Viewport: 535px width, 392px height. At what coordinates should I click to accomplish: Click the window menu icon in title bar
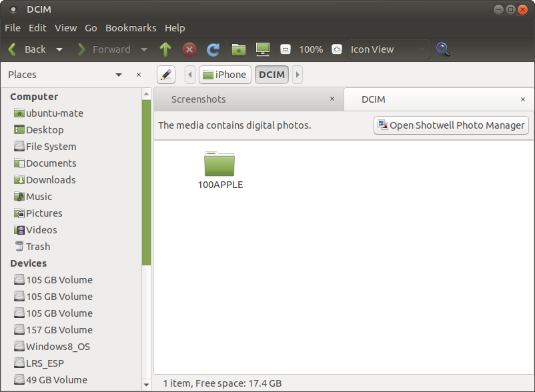click(13, 9)
